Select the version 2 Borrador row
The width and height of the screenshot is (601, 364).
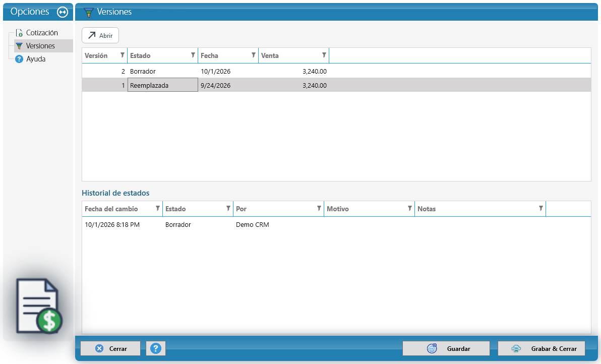click(336, 71)
